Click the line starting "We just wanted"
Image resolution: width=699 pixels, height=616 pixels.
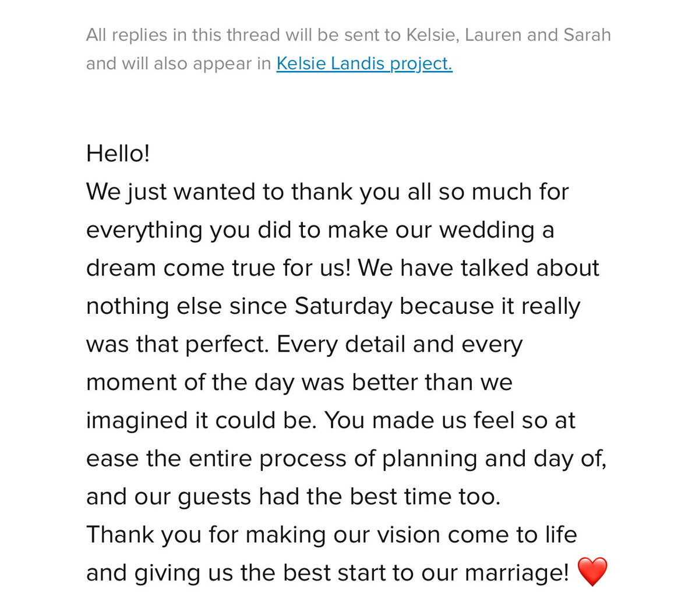point(327,192)
